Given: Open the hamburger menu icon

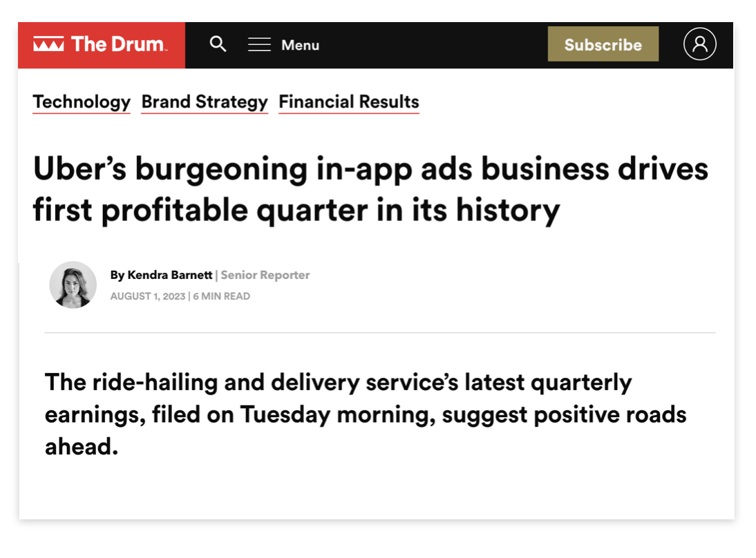Looking at the screenshot, I should (259, 45).
